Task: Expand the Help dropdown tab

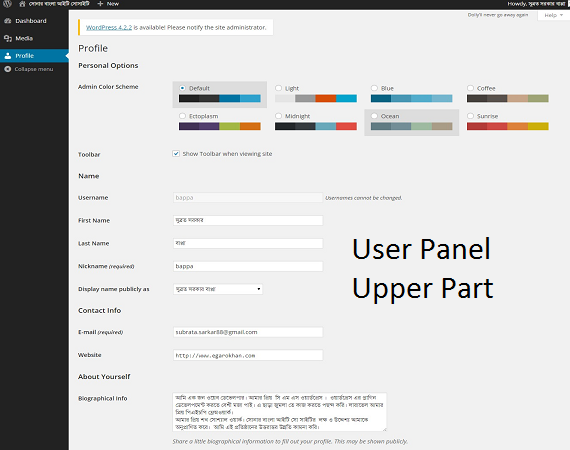Action: tap(553, 15)
